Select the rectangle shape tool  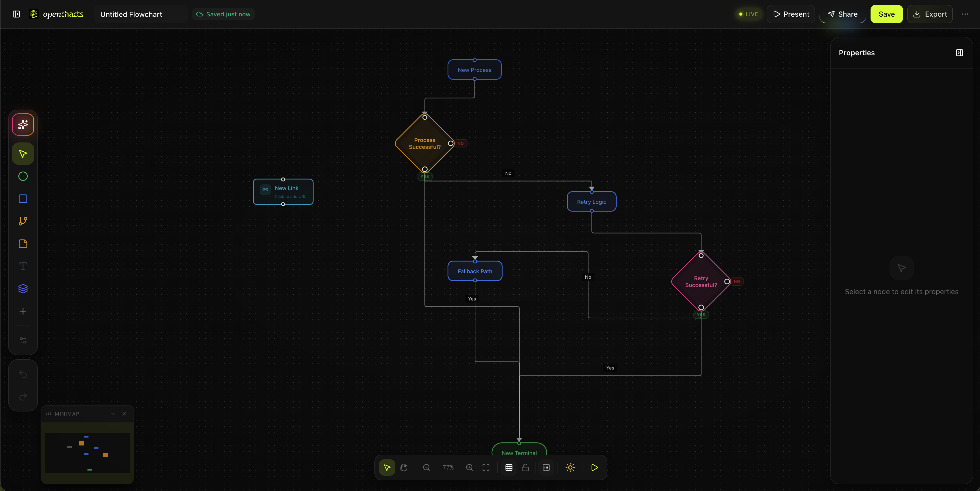pos(23,198)
